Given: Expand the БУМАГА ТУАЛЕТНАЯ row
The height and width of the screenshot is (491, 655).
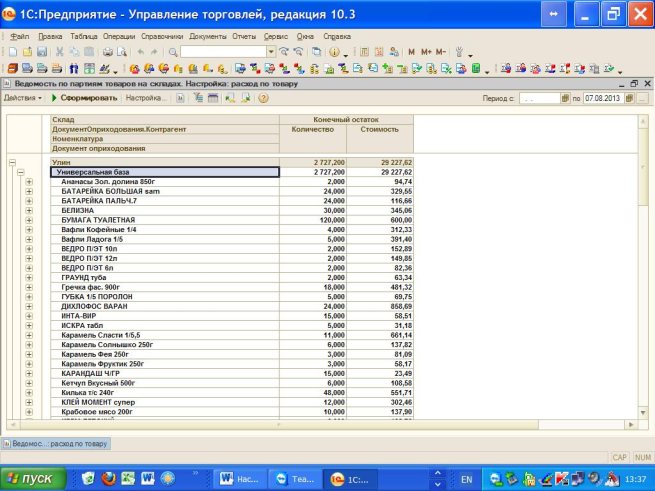Looking at the screenshot, I should [29, 220].
